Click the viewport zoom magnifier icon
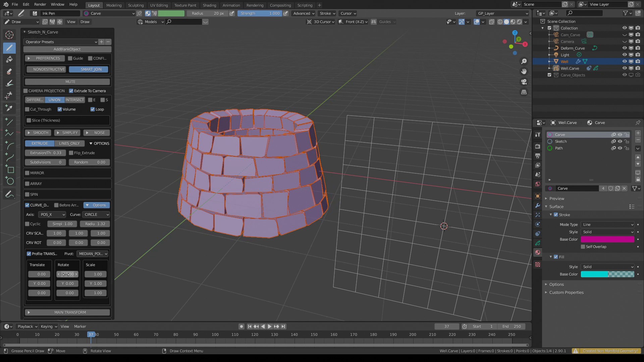The height and width of the screenshot is (362, 644). click(524, 61)
